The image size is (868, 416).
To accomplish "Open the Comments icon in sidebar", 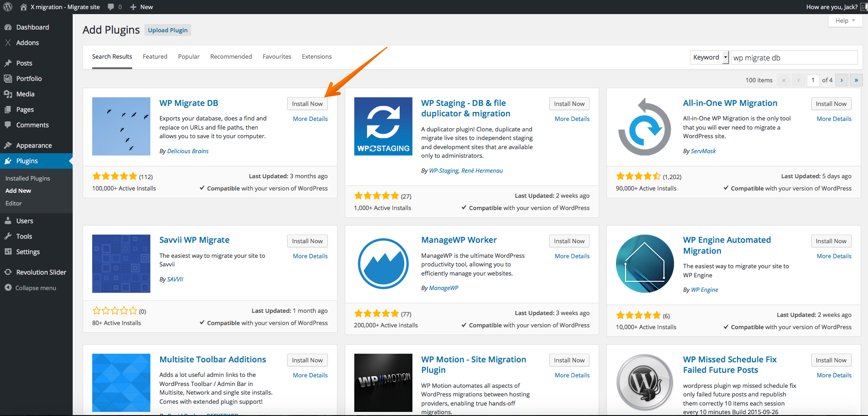I will click(x=8, y=125).
